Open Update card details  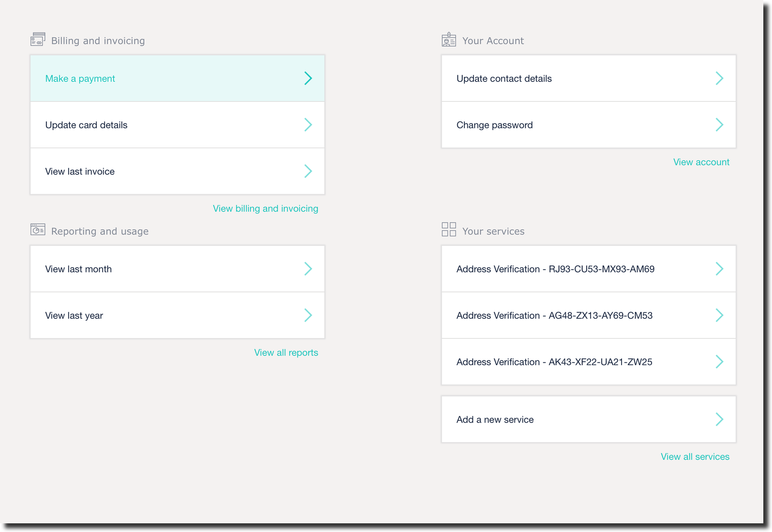86,125
